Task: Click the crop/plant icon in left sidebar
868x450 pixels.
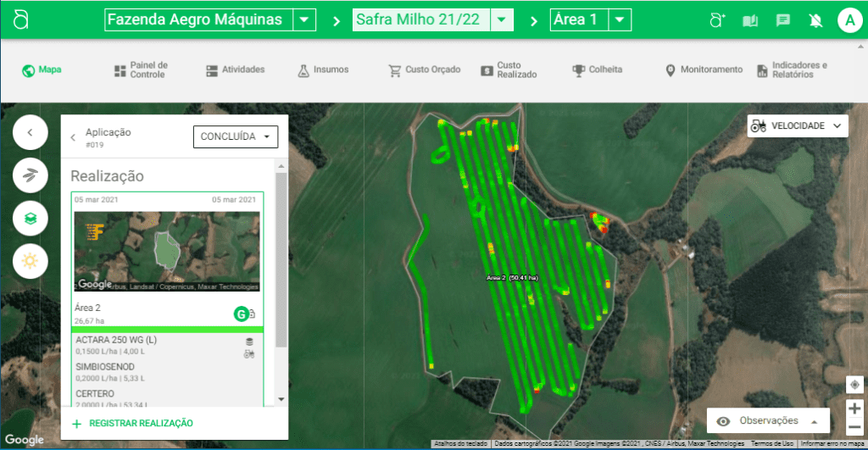Action: (31, 175)
